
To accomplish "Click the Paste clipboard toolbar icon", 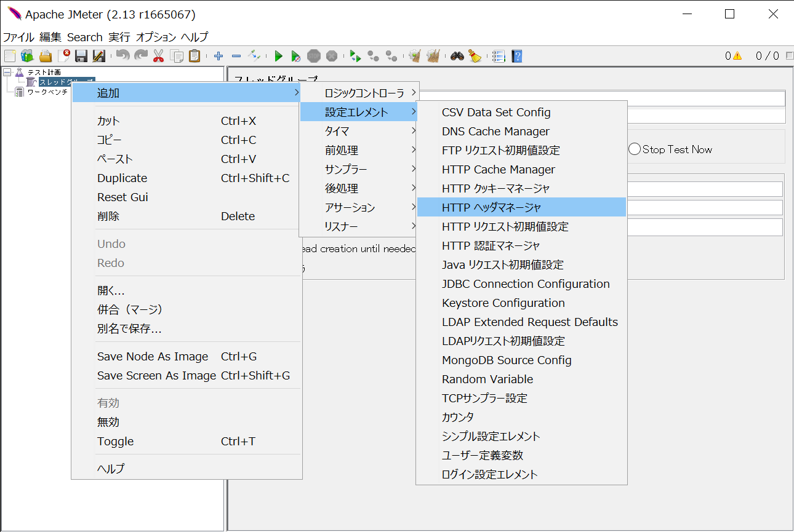I will [x=194, y=56].
